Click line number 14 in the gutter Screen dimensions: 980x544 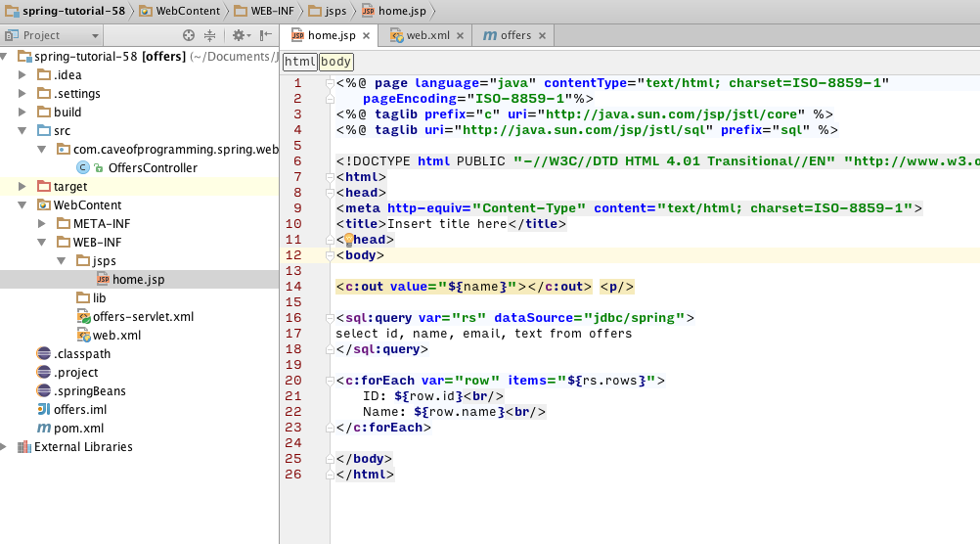pos(293,287)
